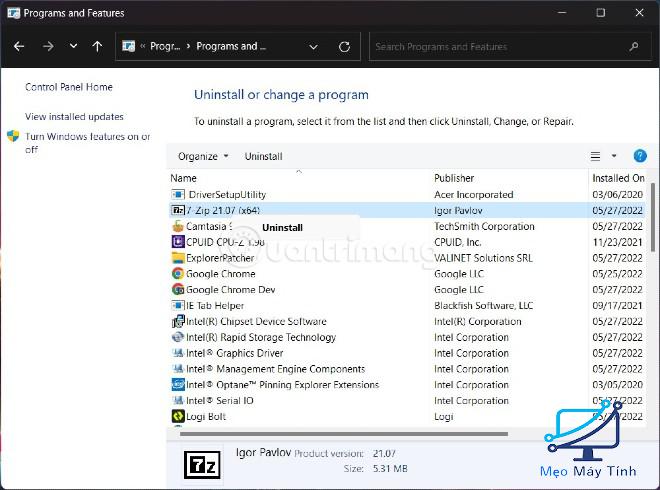Click the 7z icon in details pane
This screenshot has height=490, width=660.
click(x=202, y=465)
